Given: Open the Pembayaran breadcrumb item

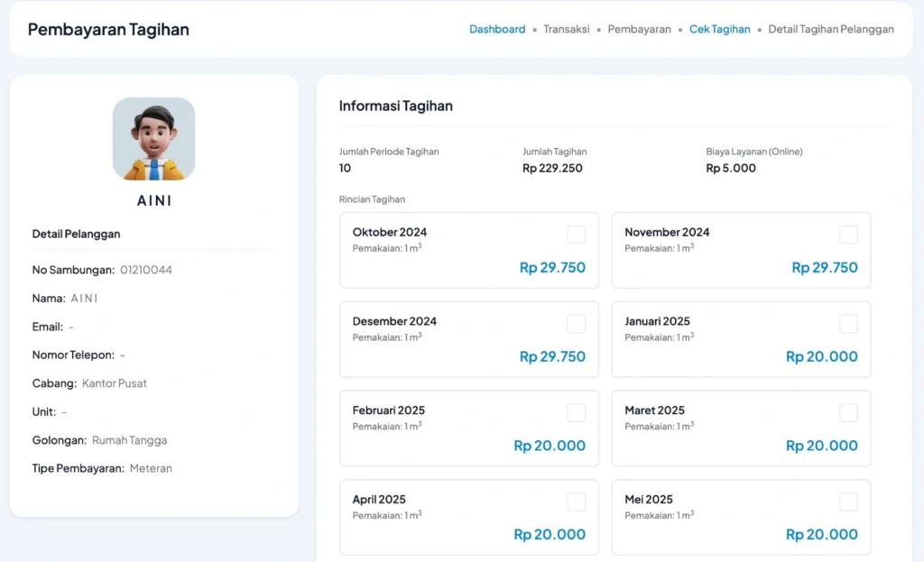Looking at the screenshot, I should coord(639,29).
